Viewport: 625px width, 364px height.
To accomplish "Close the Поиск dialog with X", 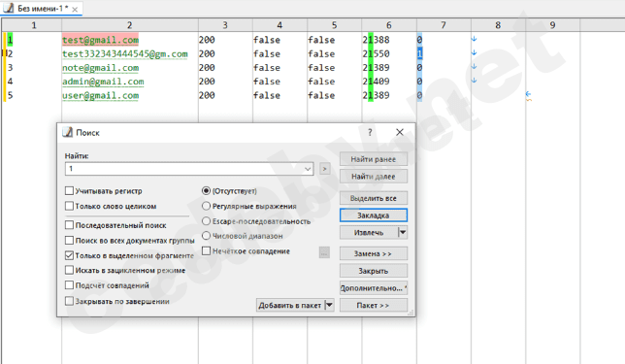I will point(400,132).
